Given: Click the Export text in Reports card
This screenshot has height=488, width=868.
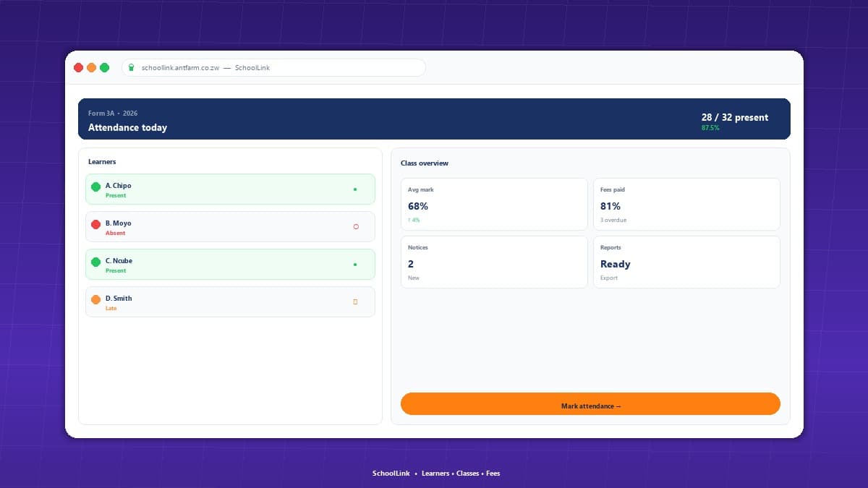Looking at the screenshot, I should [609, 278].
